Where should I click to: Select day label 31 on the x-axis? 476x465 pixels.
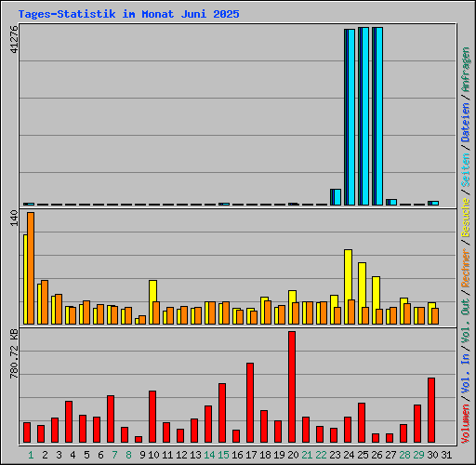pyautogui.click(x=446, y=455)
